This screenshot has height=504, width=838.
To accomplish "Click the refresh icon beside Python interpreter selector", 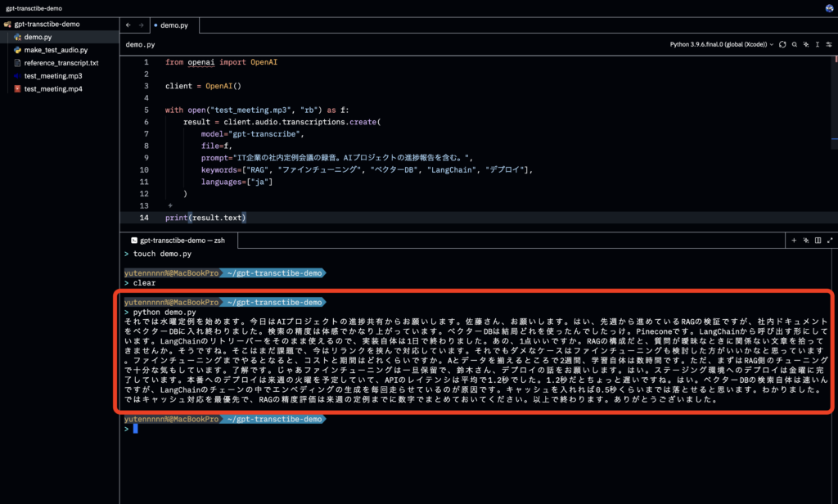I will 782,44.
